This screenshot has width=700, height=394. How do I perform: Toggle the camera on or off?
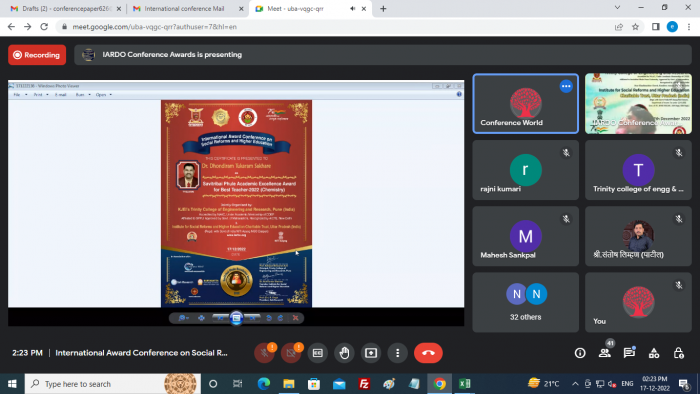coord(291,353)
